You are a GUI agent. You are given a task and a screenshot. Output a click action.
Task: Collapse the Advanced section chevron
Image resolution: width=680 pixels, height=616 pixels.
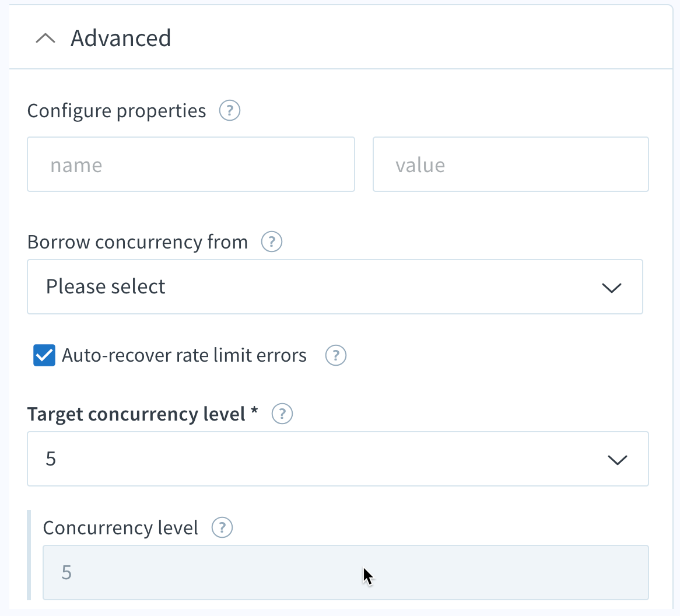(45, 38)
